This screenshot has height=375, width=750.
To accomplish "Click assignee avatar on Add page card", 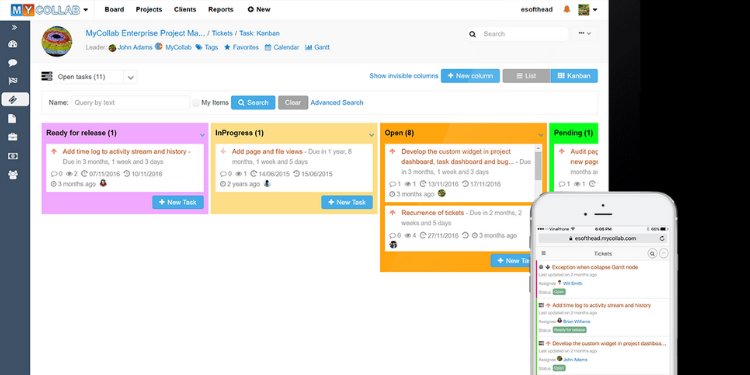I will pyautogui.click(x=267, y=183).
